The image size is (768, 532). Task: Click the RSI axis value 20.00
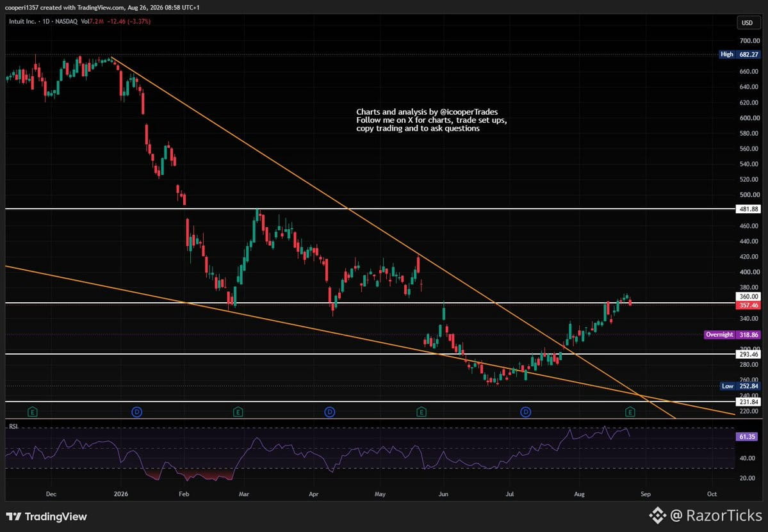[x=748, y=478]
